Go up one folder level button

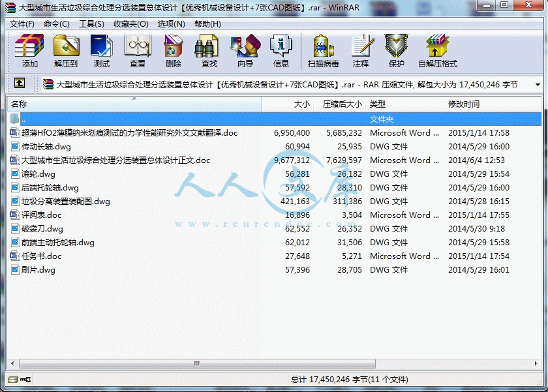click(x=20, y=83)
